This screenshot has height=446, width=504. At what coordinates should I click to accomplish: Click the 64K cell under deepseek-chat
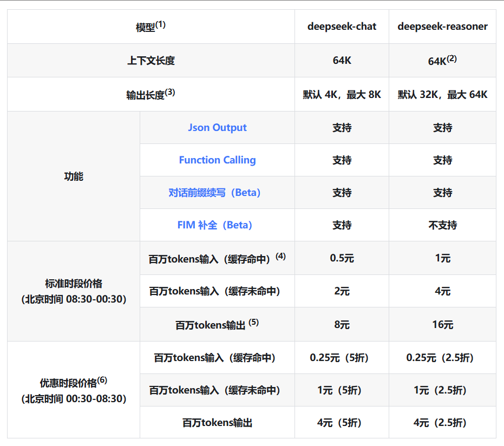pos(342,61)
